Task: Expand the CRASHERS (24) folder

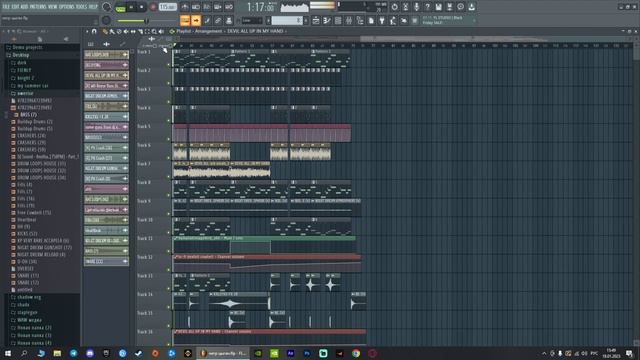Action: tap(31, 136)
